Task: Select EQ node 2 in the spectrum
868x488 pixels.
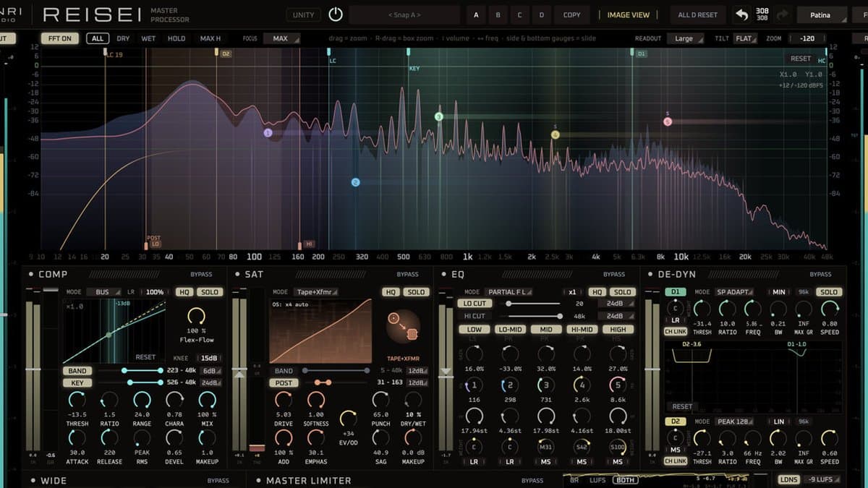Action: (355, 182)
